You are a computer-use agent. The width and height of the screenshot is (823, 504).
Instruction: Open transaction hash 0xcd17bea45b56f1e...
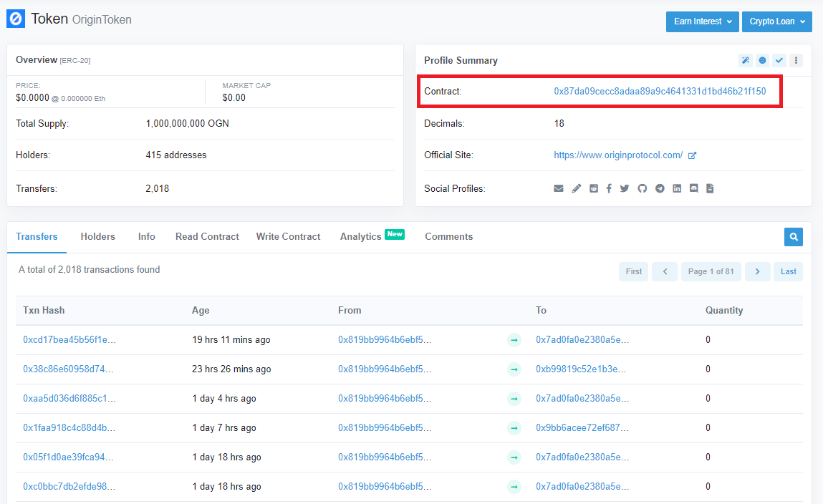click(x=69, y=340)
